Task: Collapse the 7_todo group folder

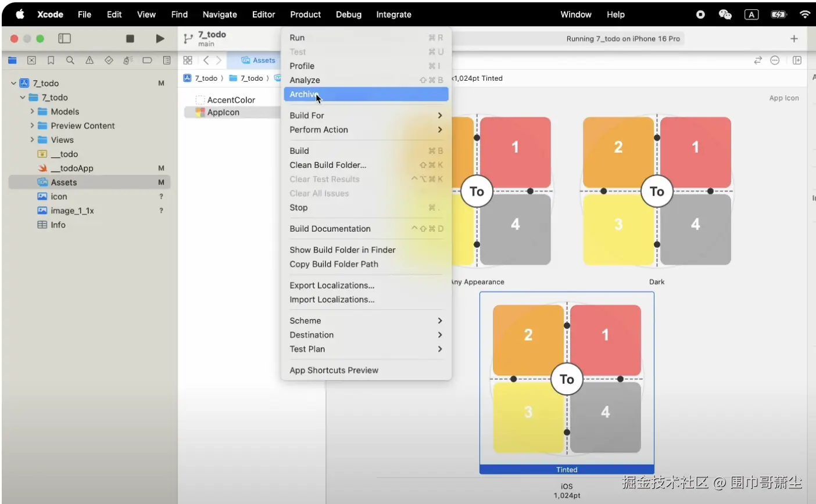Action: tap(23, 98)
